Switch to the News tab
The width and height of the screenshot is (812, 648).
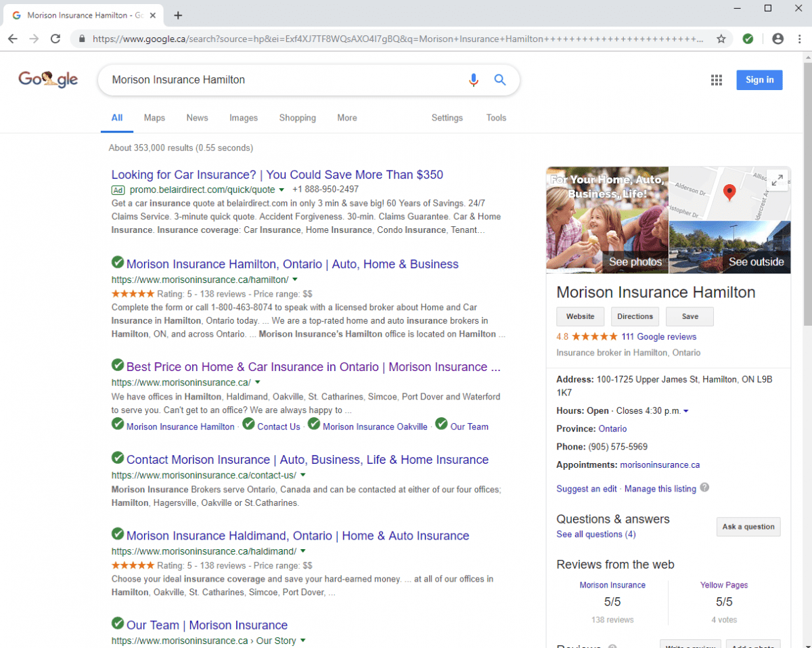click(197, 118)
